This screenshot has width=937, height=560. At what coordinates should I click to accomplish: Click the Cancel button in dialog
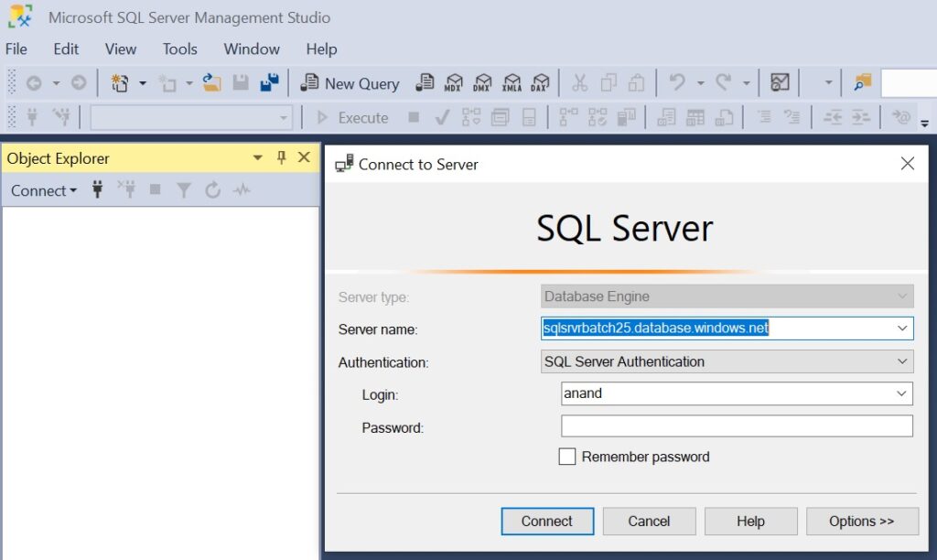click(x=649, y=522)
